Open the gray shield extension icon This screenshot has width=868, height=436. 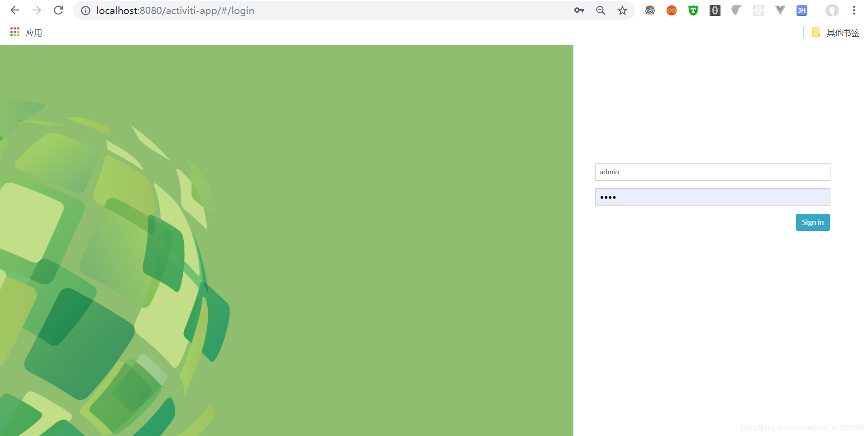pos(737,10)
